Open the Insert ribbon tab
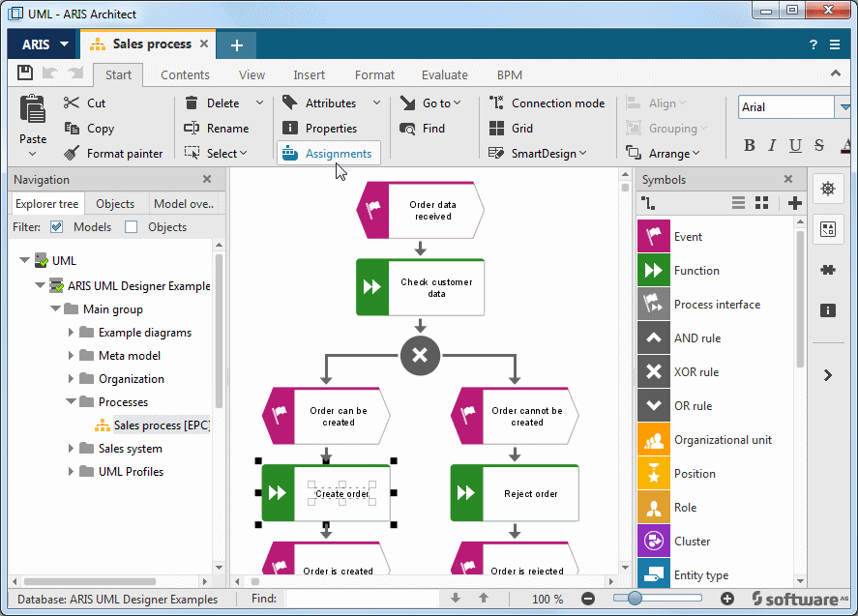Image resolution: width=858 pixels, height=616 pixels. click(x=310, y=75)
